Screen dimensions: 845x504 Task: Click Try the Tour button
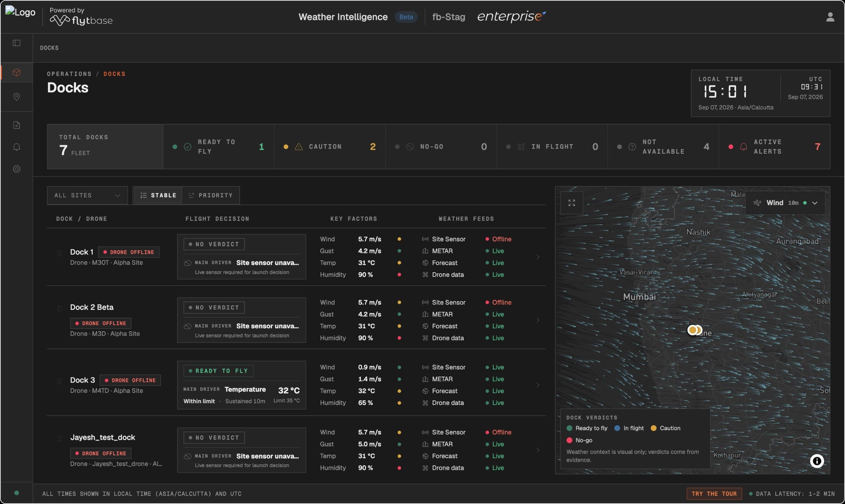tap(714, 494)
